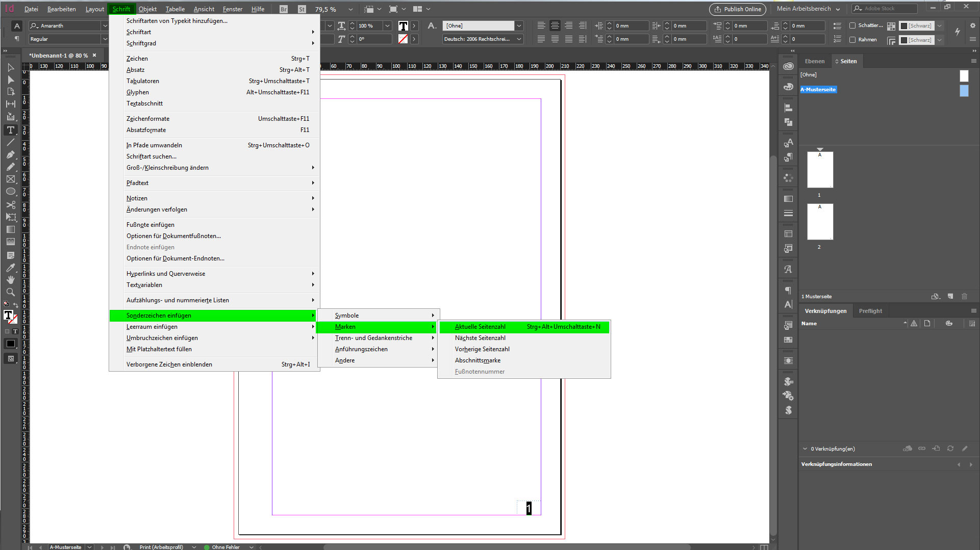Select the Type tool
980x550 pixels.
(x=10, y=130)
